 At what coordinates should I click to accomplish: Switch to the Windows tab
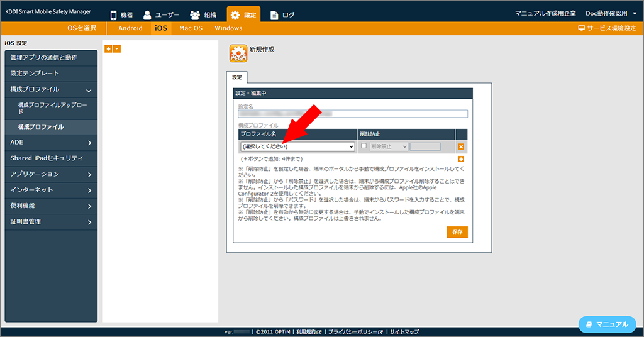[228, 28]
